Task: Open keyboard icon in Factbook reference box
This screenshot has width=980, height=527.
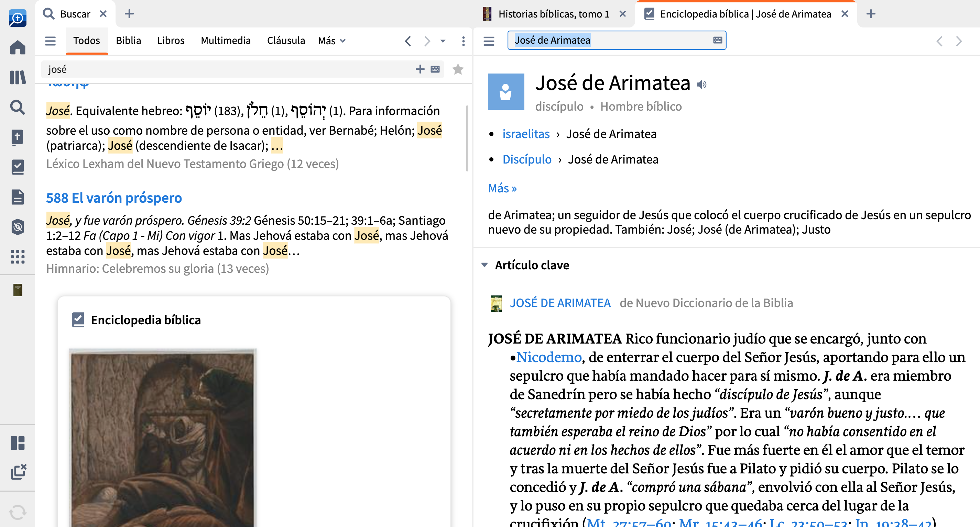Action: [x=718, y=40]
